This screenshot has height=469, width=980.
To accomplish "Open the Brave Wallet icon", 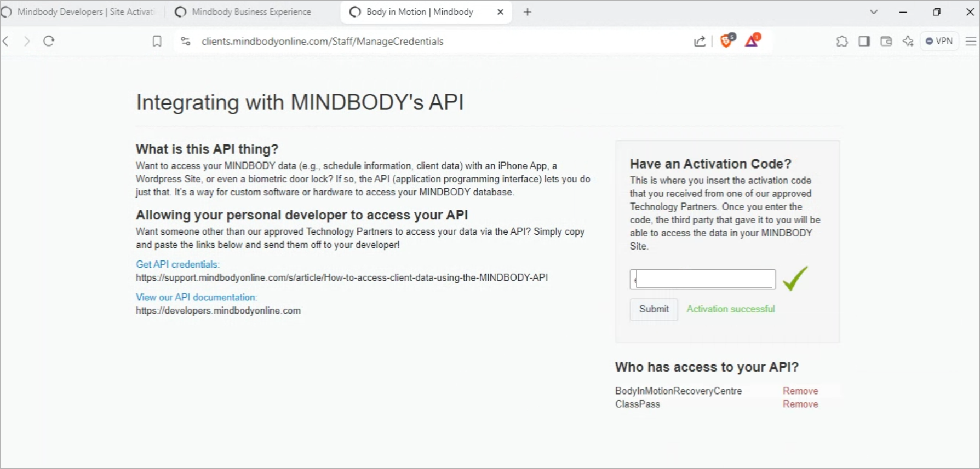I will [886, 41].
